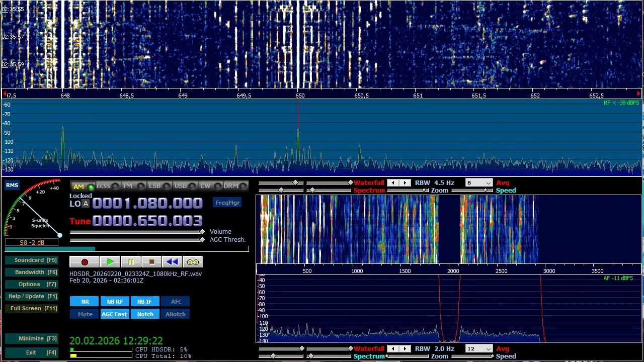Viewport: 644px width, 362px height.
Task: Mute the audio output
Action: pos(85,314)
